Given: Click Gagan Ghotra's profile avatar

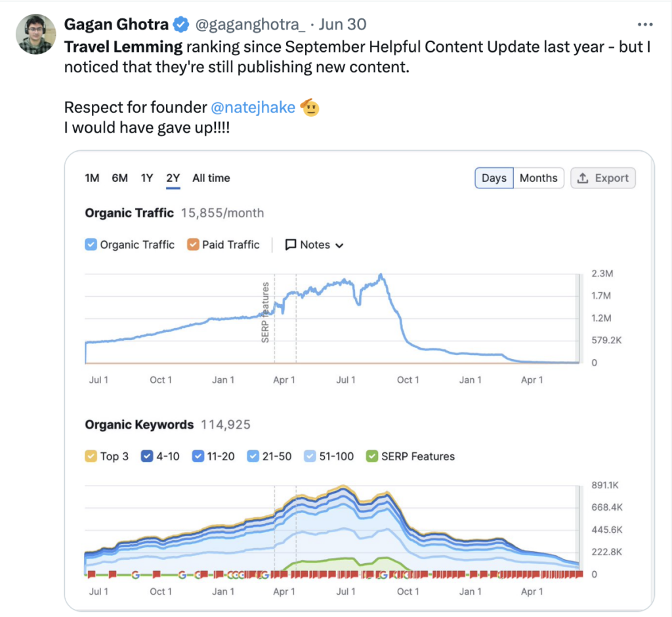Looking at the screenshot, I should 35,34.
